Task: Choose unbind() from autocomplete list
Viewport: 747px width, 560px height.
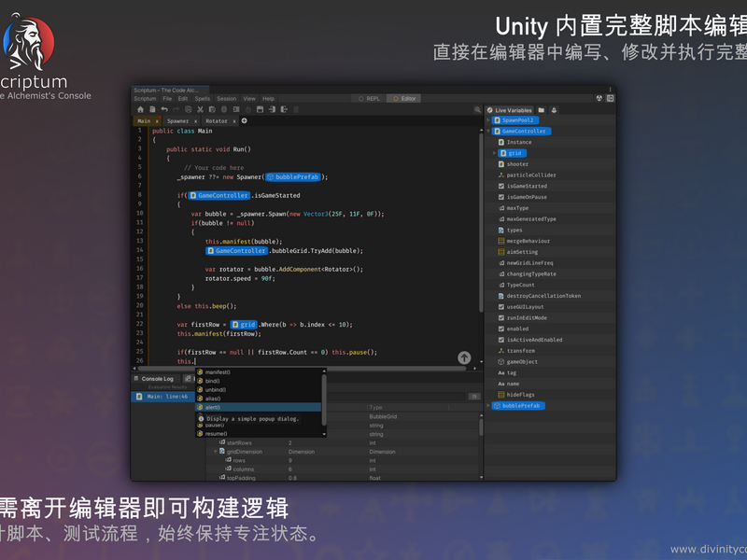Action: click(x=259, y=390)
